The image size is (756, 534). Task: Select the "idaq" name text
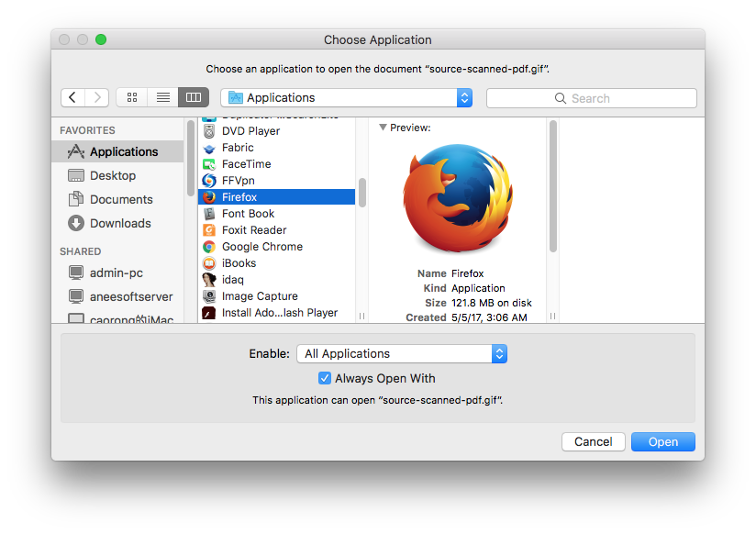point(232,280)
